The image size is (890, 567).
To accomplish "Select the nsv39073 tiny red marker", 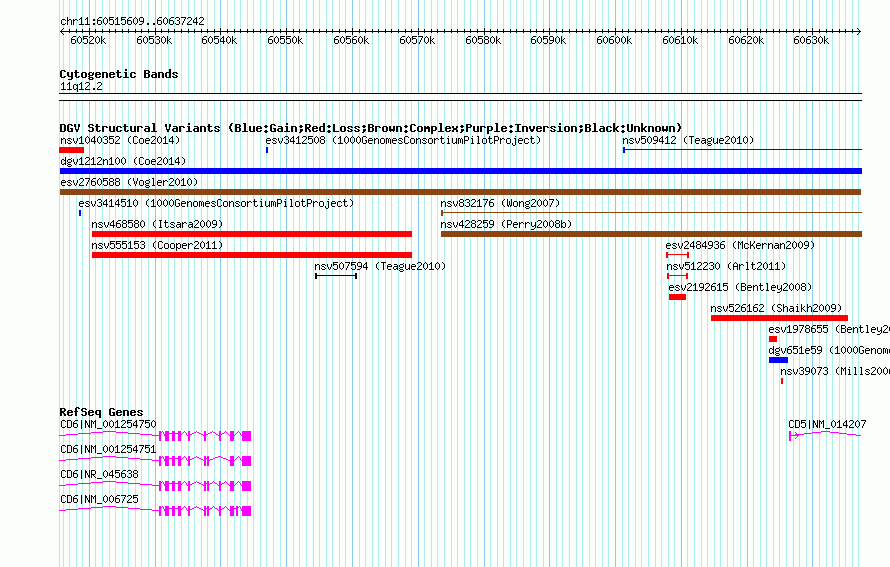I will tap(782, 381).
